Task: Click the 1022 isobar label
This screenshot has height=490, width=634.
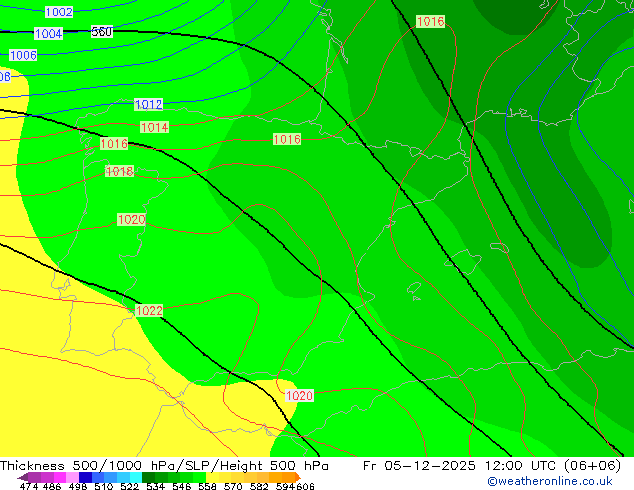Action: tap(149, 310)
